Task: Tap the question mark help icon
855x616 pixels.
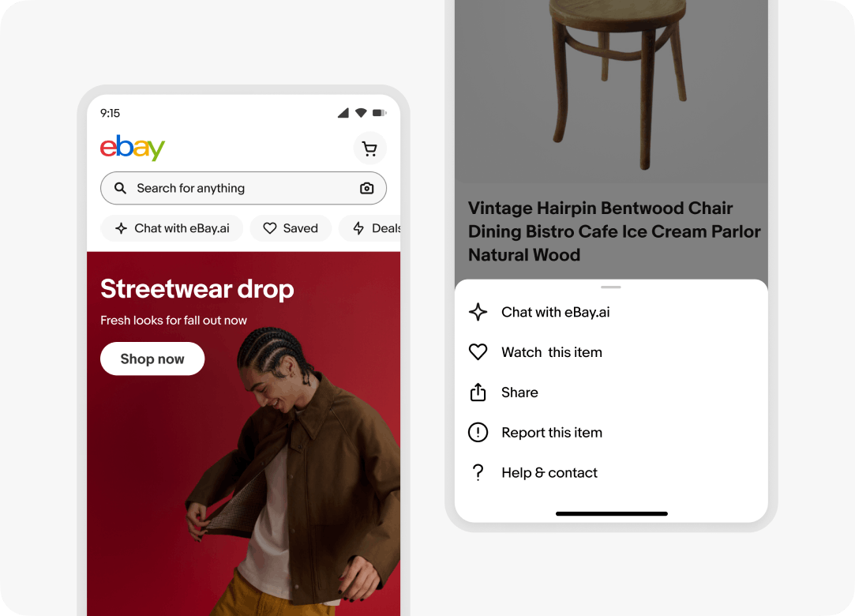Action: 478,472
